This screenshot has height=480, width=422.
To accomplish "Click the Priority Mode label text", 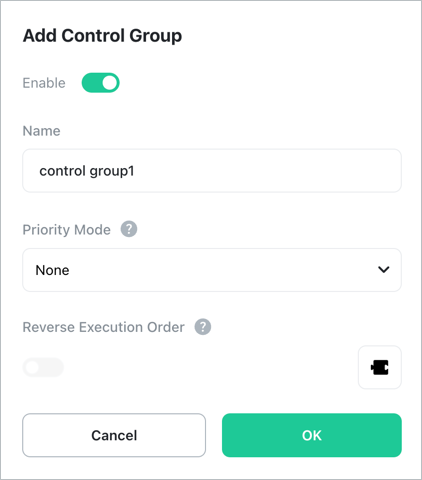I will coord(66,230).
